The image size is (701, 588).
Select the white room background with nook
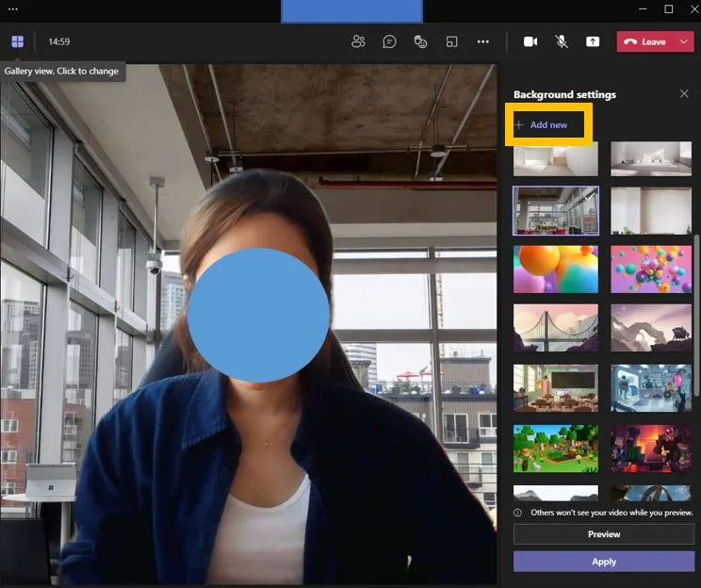click(x=556, y=159)
